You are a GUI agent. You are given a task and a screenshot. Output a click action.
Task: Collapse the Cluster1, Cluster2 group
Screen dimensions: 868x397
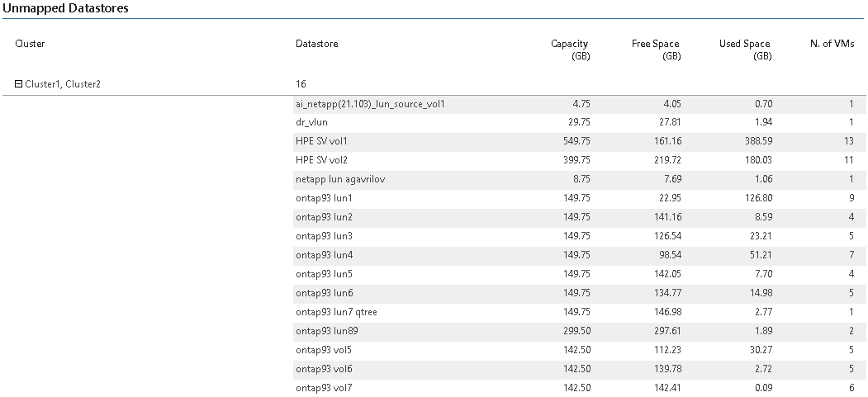(x=19, y=84)
